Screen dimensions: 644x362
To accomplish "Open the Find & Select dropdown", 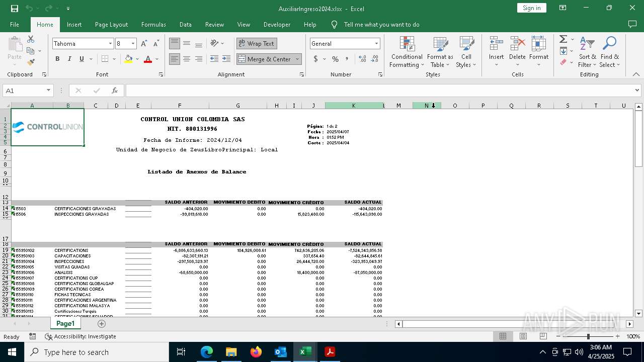I will tap(610, 52).
